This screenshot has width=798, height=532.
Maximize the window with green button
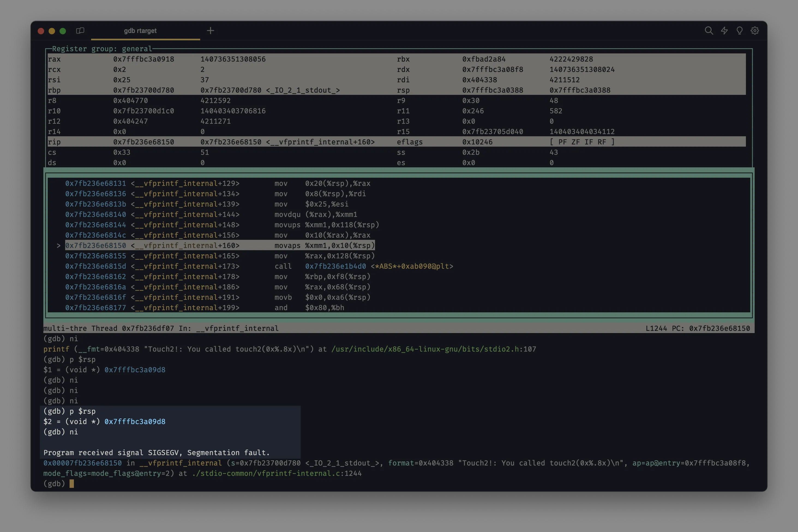62,31
